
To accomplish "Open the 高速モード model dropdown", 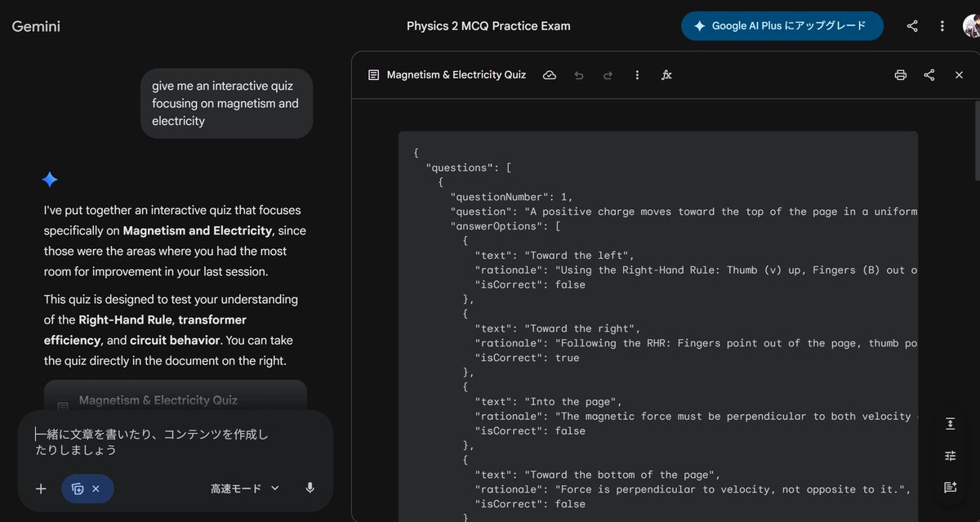I will (x=245, y=489).
